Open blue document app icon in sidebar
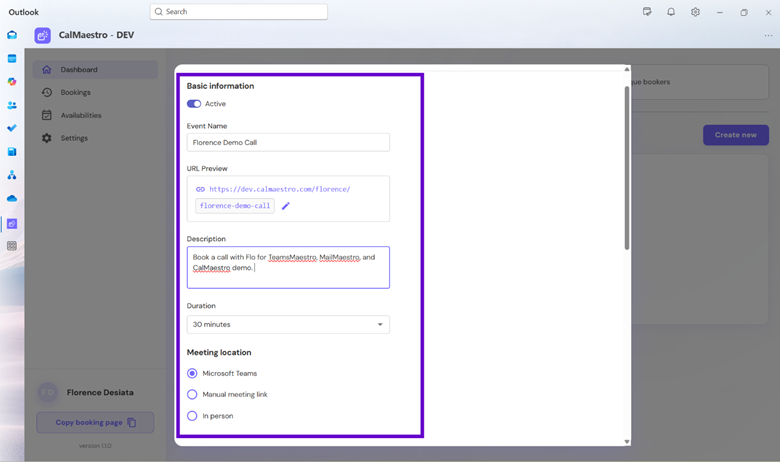 pyautogui.click(x=12, y=152)
